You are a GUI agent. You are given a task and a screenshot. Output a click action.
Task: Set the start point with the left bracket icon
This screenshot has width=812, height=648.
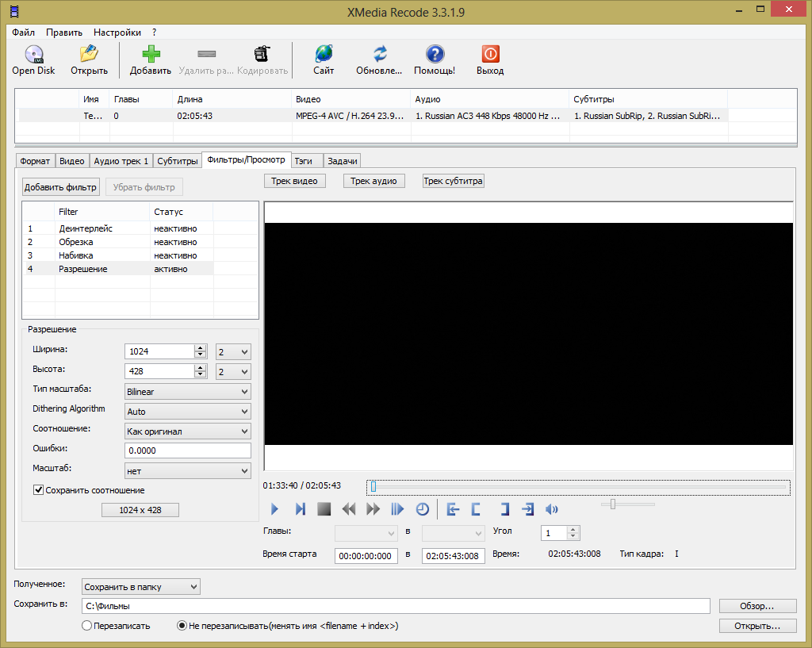(476, 509)
